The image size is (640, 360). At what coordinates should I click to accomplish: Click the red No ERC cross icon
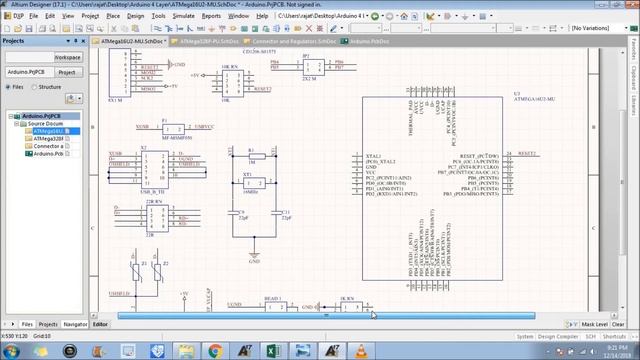click(x=309, y=29)
